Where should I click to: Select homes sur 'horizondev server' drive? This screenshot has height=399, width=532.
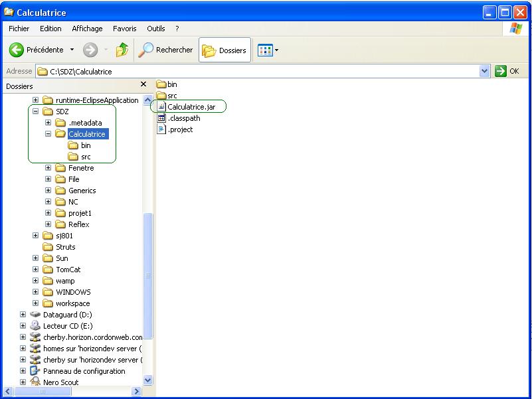[x=86, y=349]
